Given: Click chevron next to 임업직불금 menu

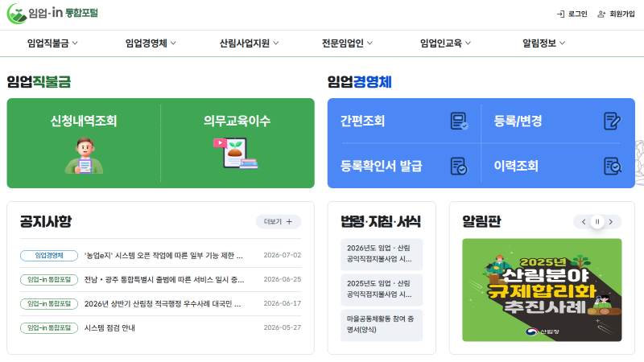Looking at the screenshot, I should pyautogui.click(x=75, y=43).
